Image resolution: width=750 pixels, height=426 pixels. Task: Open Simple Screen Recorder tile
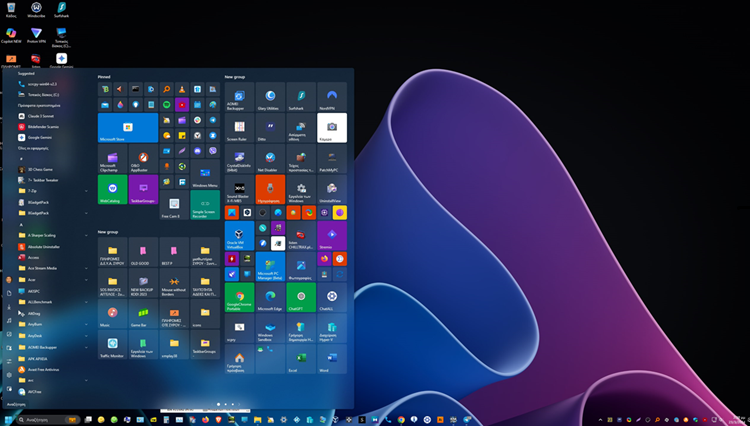(205, 205)
